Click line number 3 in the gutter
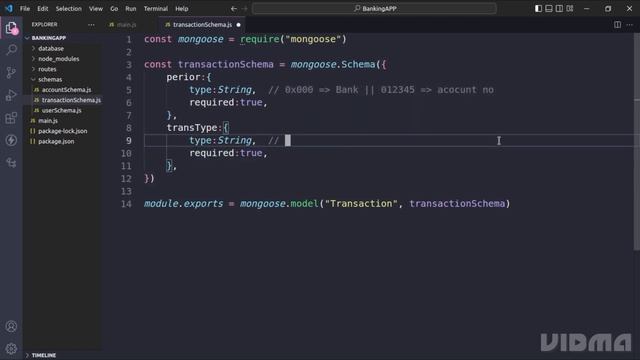The height and width of the screenshot is (360, 640). (129, 64)
